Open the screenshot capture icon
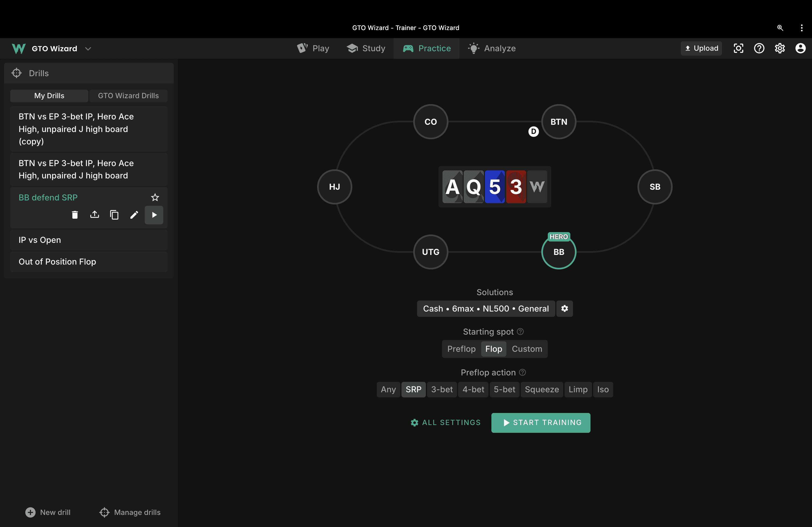Viewport: 812px width, 527px height. point(738,48)
